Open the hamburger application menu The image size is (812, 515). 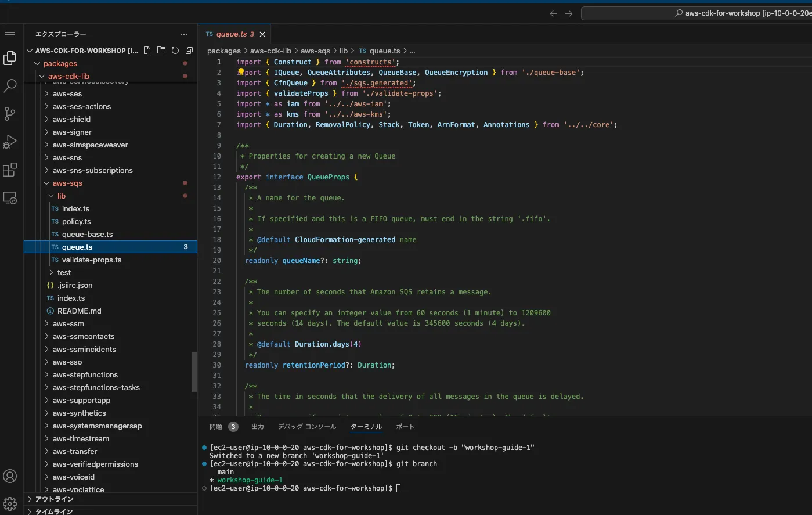click(10, 34)
